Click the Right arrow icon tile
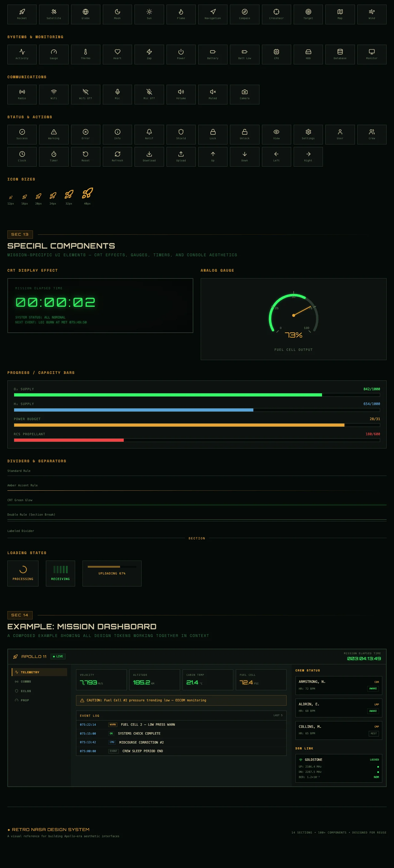 [x=308, y=157]
